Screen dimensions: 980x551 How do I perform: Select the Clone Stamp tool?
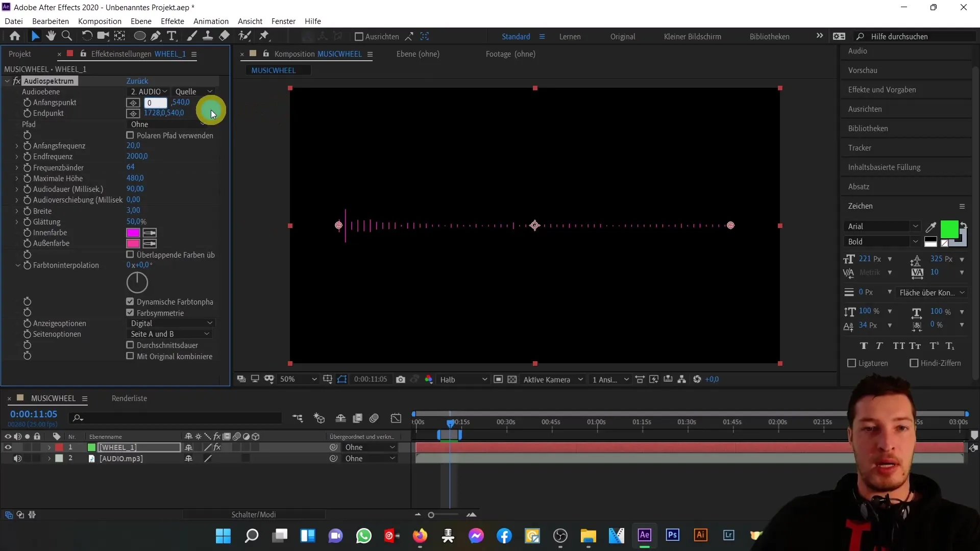click(208, 36)
